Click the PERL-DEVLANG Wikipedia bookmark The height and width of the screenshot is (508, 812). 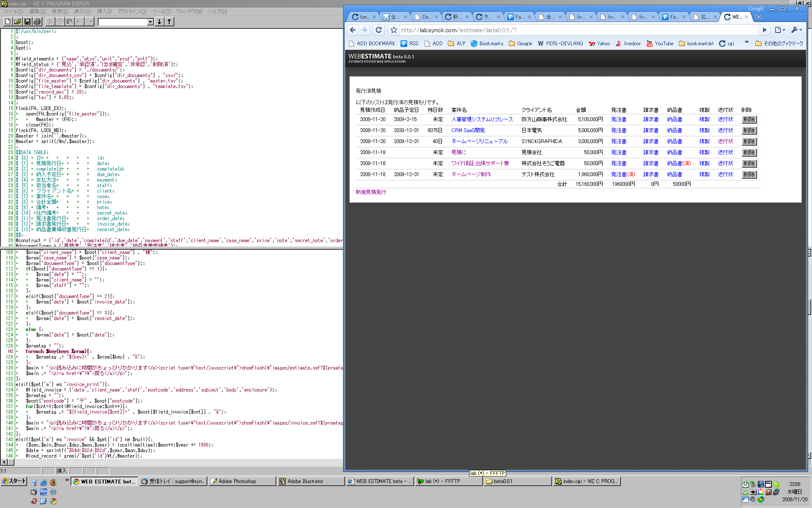[x=560, y=43]
